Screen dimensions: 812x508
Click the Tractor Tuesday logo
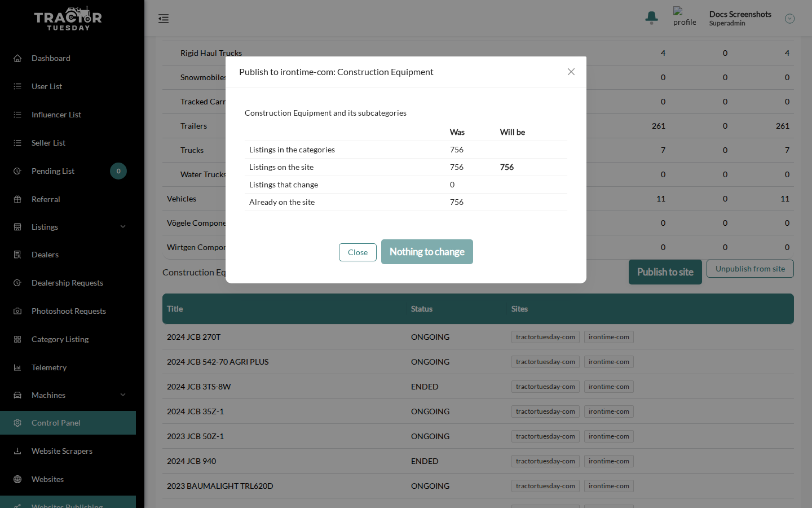(x=68, y=19)
